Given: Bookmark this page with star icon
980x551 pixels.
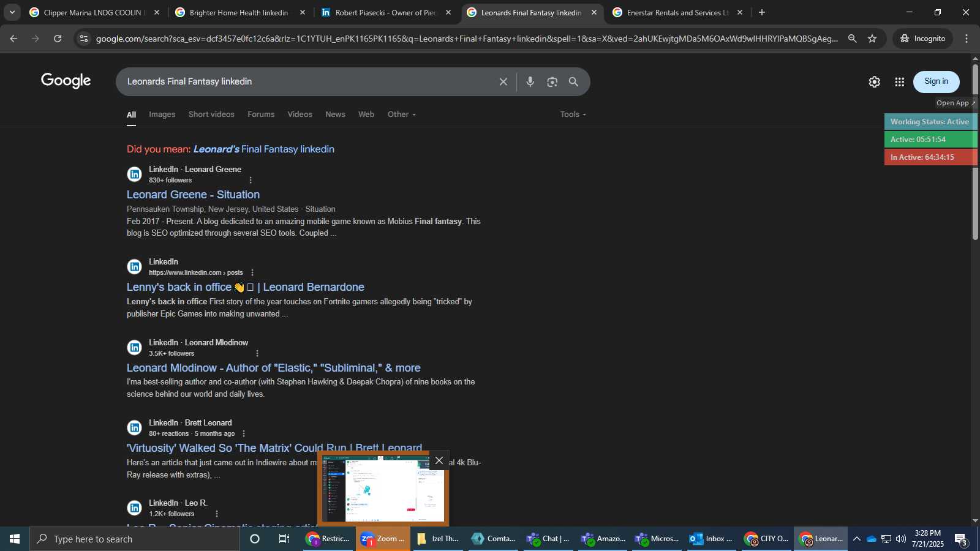Looking at the screenshot, I should tap(872, 39).
